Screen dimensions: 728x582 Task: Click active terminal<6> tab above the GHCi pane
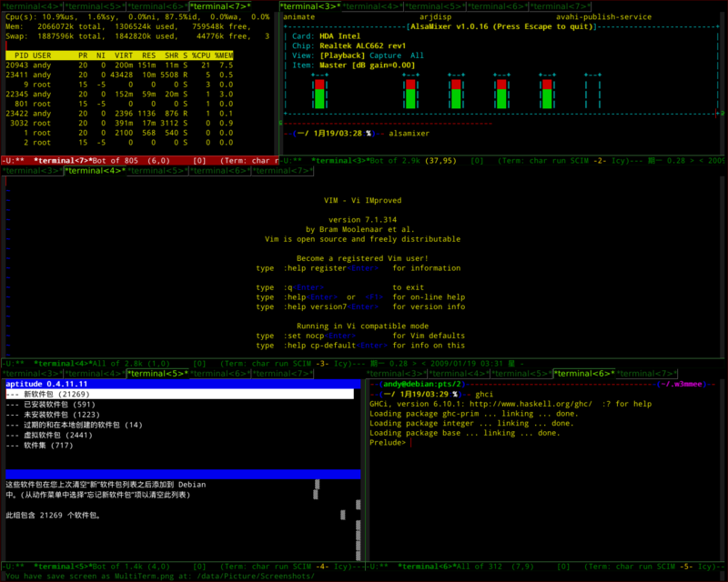(584, 374)
